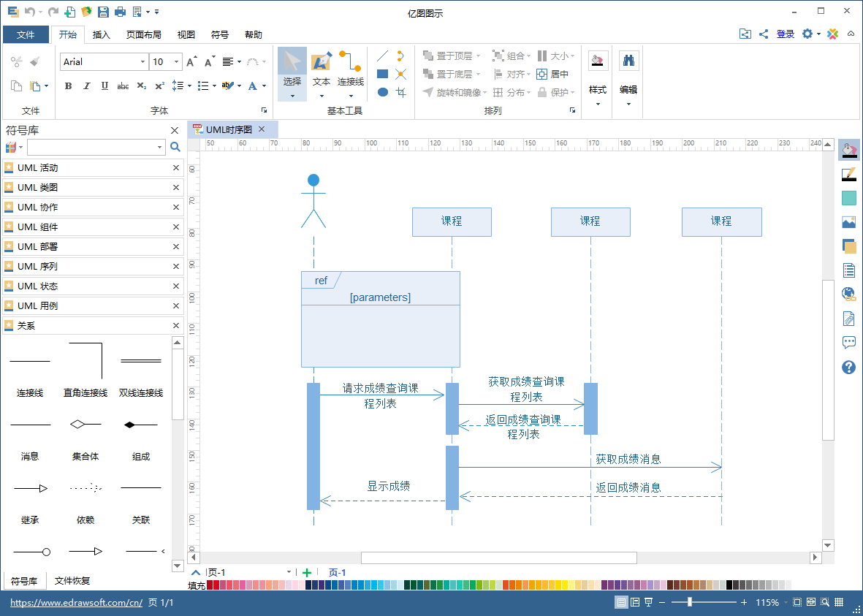Viewport: 863px width, 616px height.
Task: Click the magnifier search icon in 符号库
Action: tap(175, 147)
